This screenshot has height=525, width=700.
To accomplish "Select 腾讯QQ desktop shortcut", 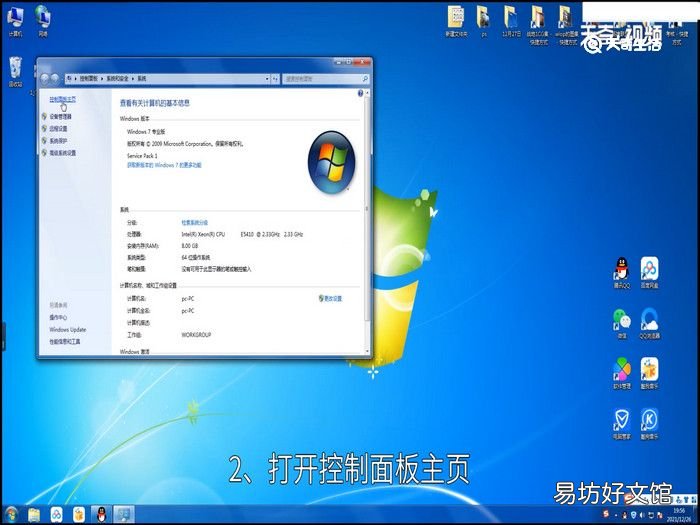I will click(x=621, y=273).
